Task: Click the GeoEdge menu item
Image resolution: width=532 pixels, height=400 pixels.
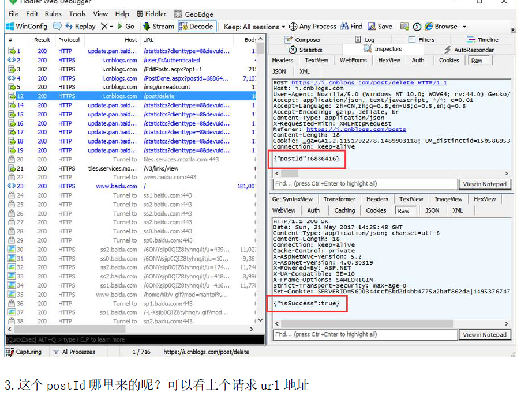Action: point(194,14)
